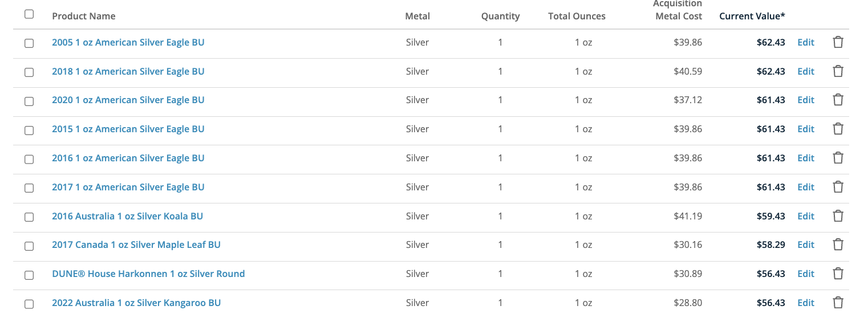The width and height of the screenshot is (868, 326).
Task: Edit the 2022 Australia Silver Kangaroo entry
Action: point(805,303)
